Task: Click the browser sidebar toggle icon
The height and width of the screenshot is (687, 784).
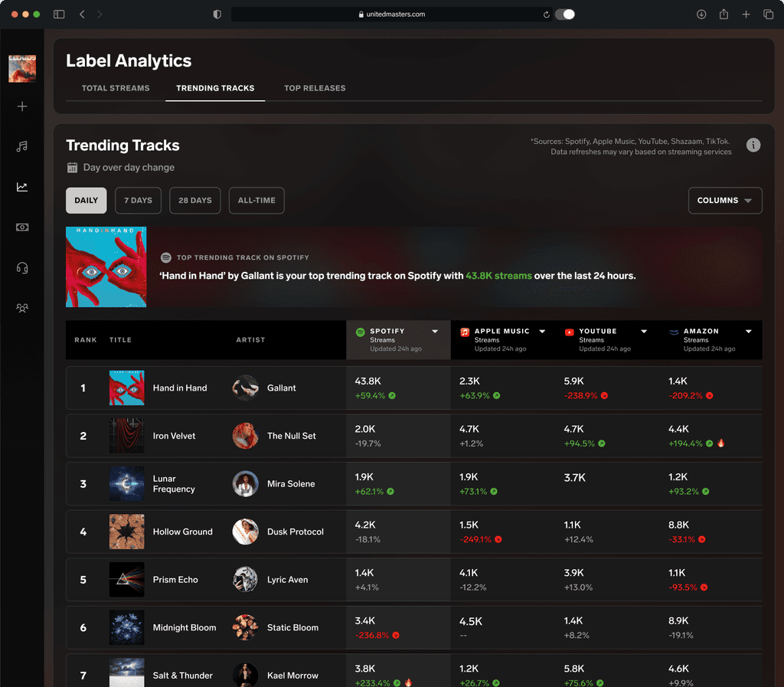Action: coord(59,14)
